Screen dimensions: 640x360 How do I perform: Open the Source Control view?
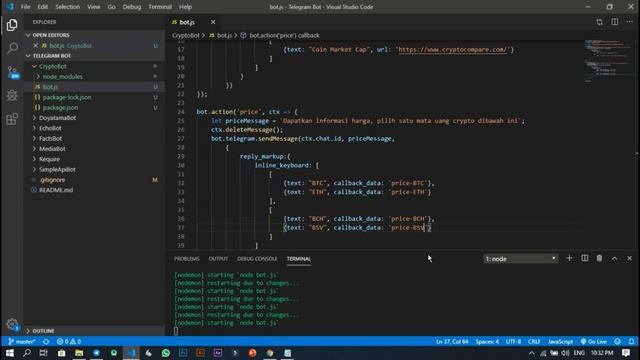[12, 72]
